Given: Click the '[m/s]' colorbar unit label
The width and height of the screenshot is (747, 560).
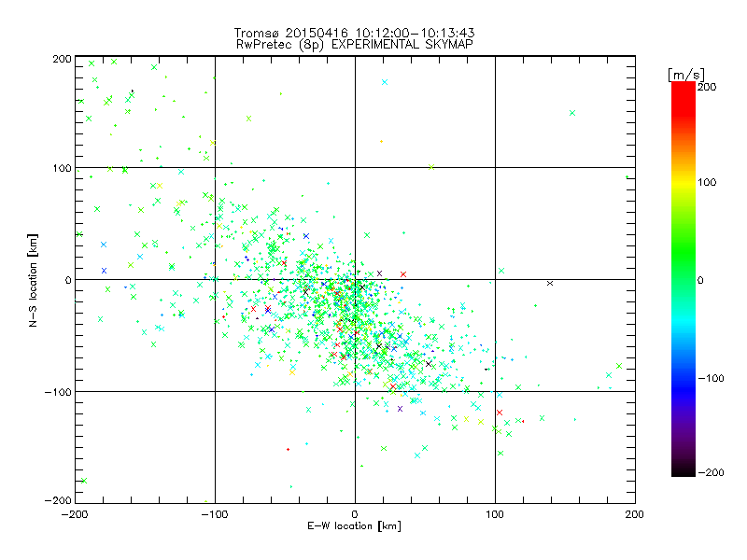Looking at the screenshot, I should point(686,75).
